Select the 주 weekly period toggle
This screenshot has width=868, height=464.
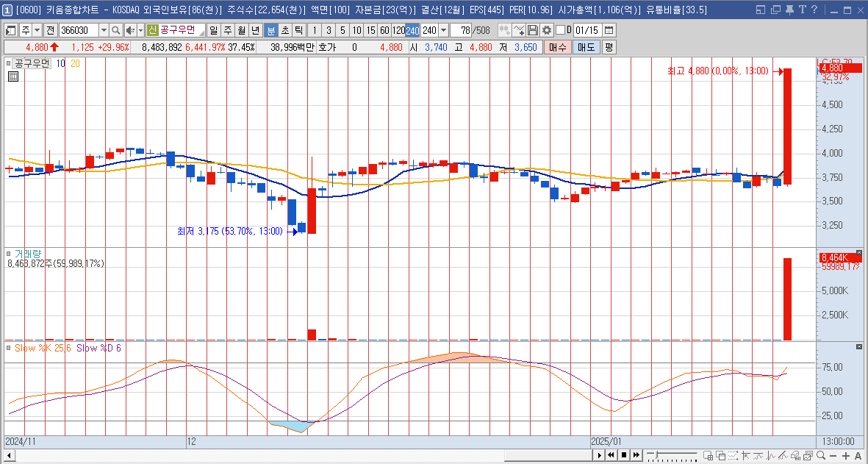click(227, 30)
